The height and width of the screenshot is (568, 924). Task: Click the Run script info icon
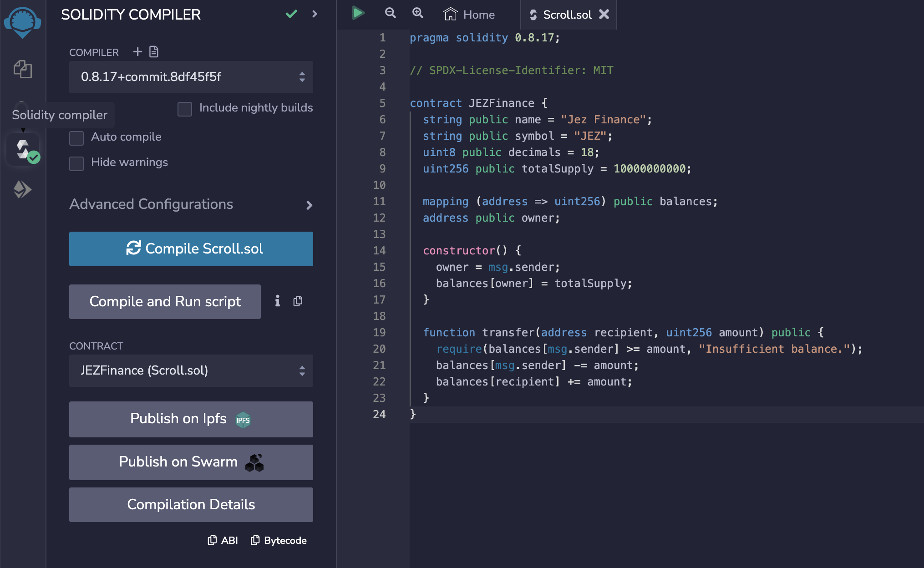(x=277, y=301)
